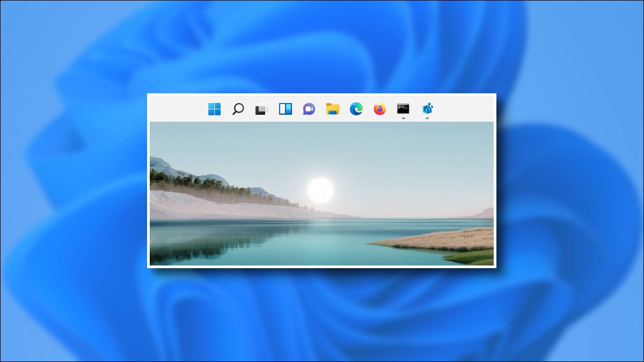Select the Firefox item on the taskbar
Screen dimensions: 644x362
pos(379,109)
